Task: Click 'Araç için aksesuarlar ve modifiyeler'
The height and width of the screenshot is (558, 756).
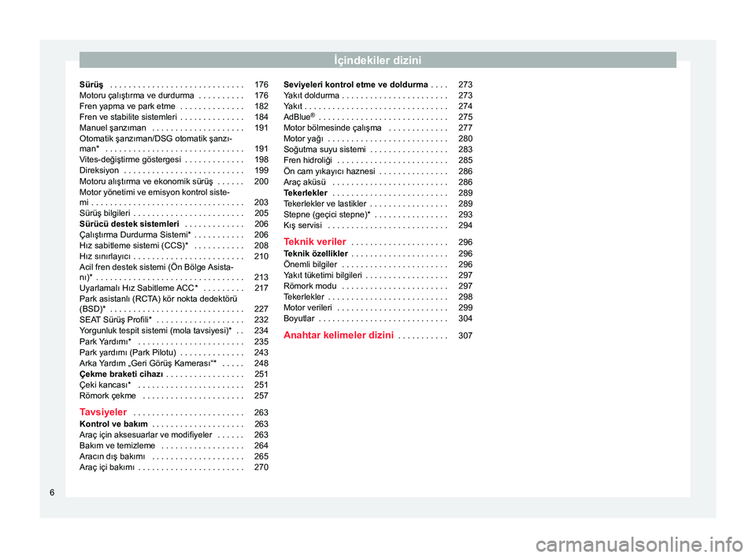Action: click(173, 434)
